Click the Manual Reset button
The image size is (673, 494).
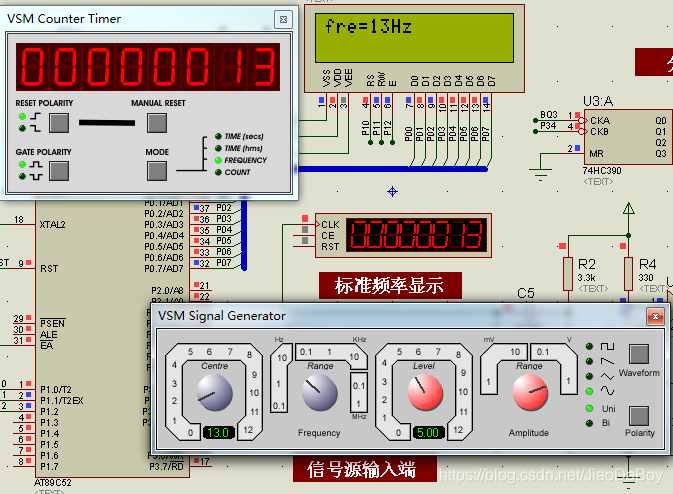156,123
